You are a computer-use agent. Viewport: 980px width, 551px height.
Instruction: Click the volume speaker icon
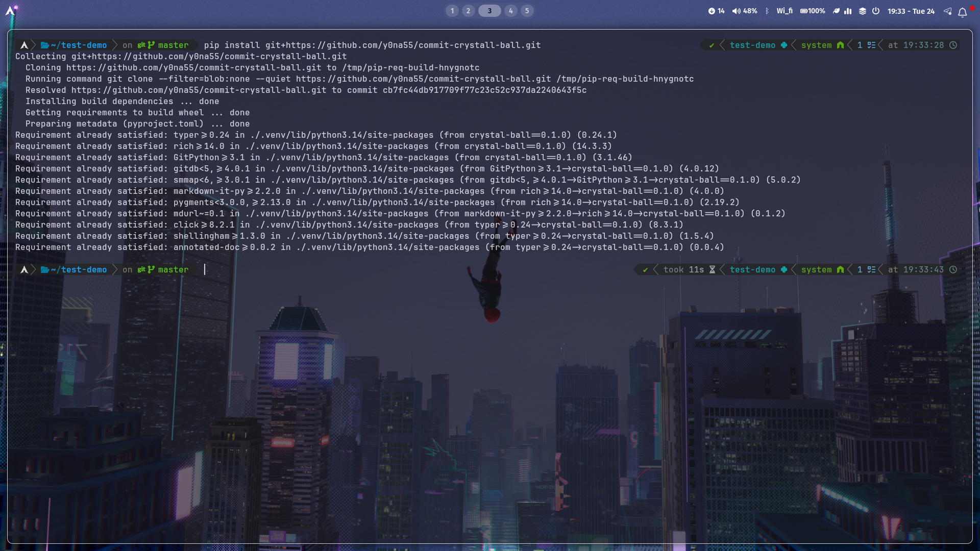[736, 11]
